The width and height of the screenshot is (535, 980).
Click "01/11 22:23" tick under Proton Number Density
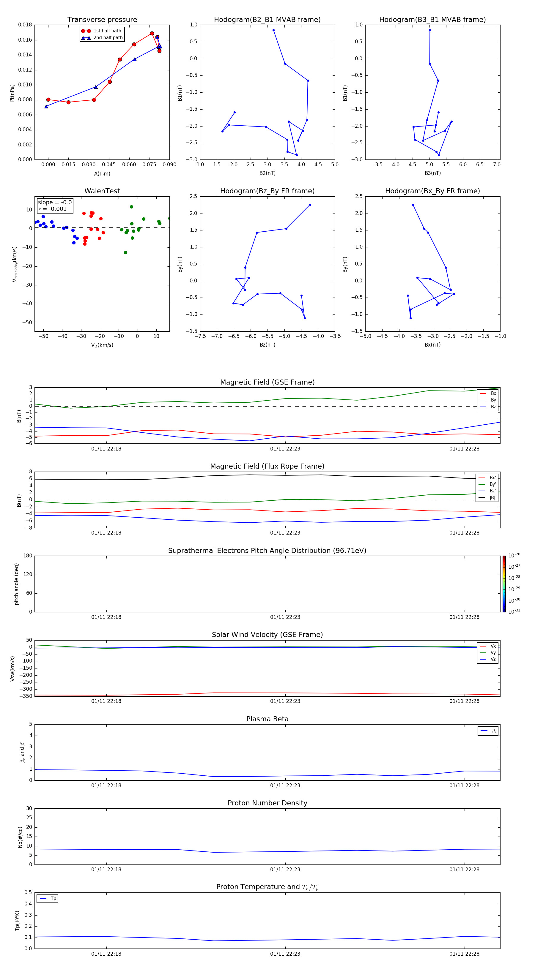(285, 870)
